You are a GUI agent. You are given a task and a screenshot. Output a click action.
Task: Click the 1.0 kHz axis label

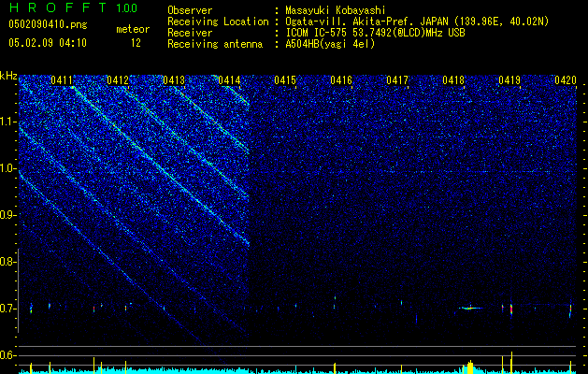[x=7, y=169]
